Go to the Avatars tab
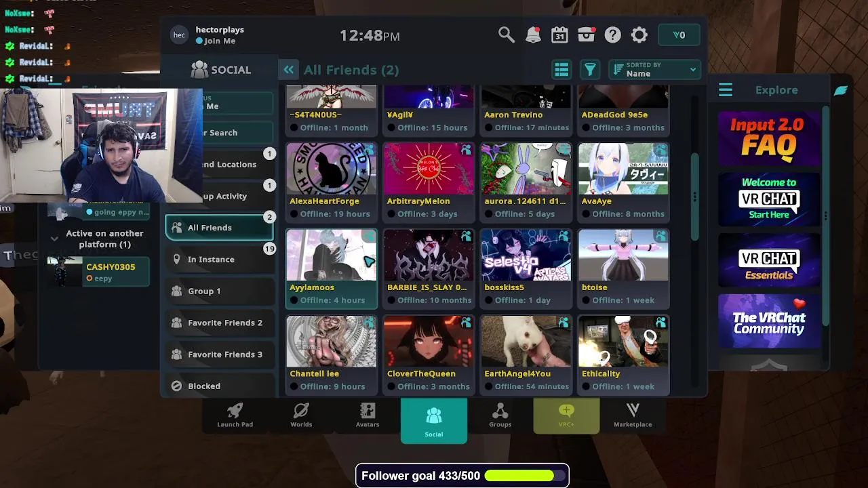 tap(368, 415)
